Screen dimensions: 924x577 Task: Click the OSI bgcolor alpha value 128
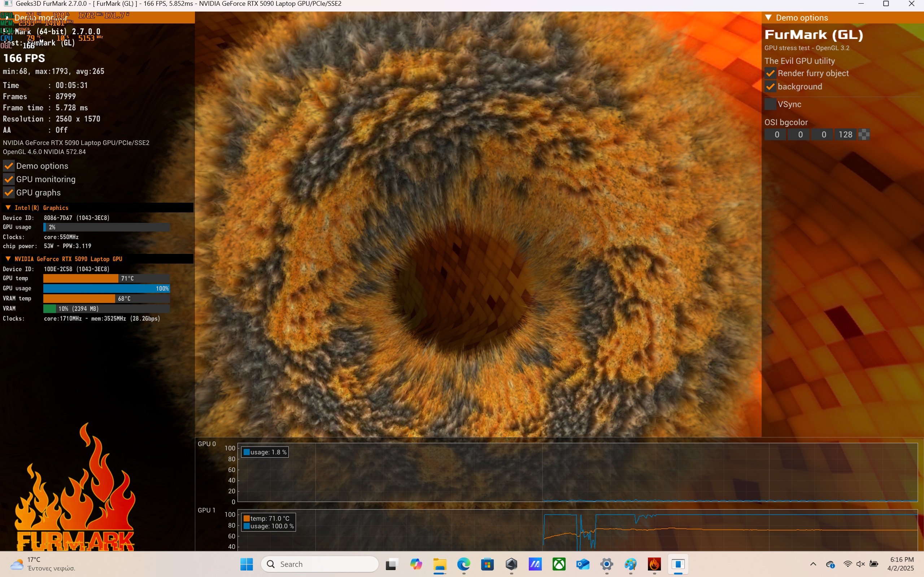(x=845, y=134)
